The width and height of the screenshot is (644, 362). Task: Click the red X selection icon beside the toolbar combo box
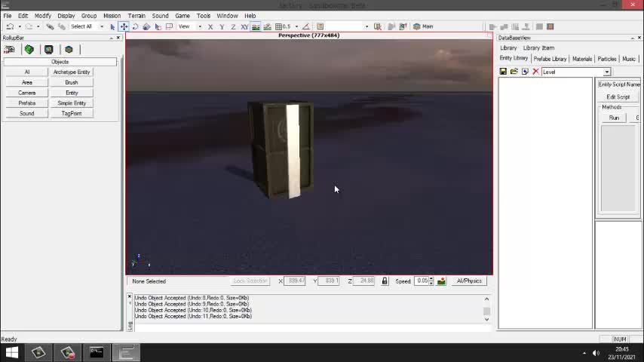click(378, 26)
